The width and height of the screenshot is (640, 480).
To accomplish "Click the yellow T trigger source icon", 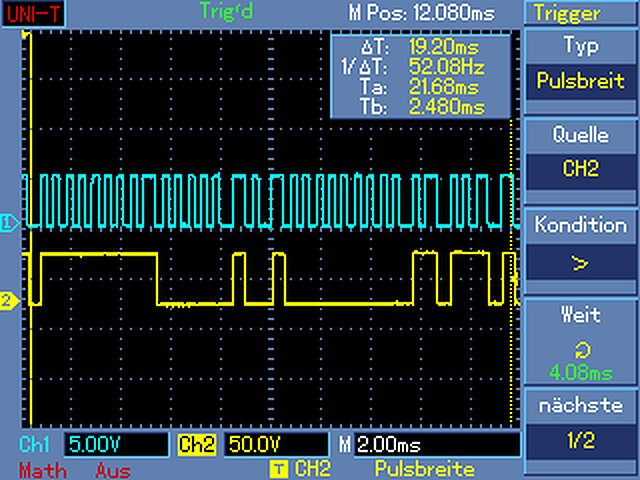I will pyautogui.click(x=279, y=469).
